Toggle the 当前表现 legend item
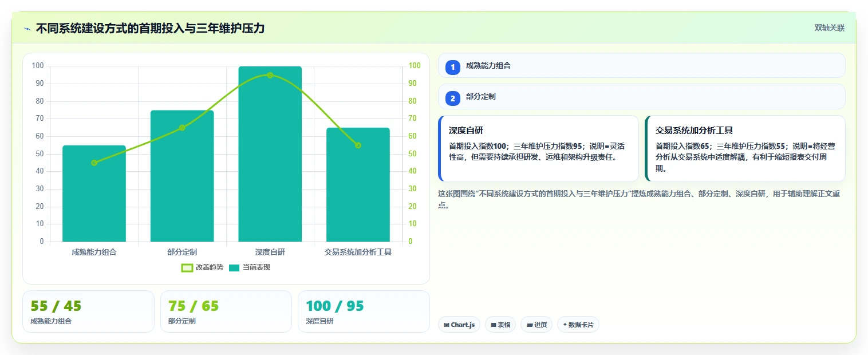Viewport: 868px width, 355px height. tap(249, 267)
